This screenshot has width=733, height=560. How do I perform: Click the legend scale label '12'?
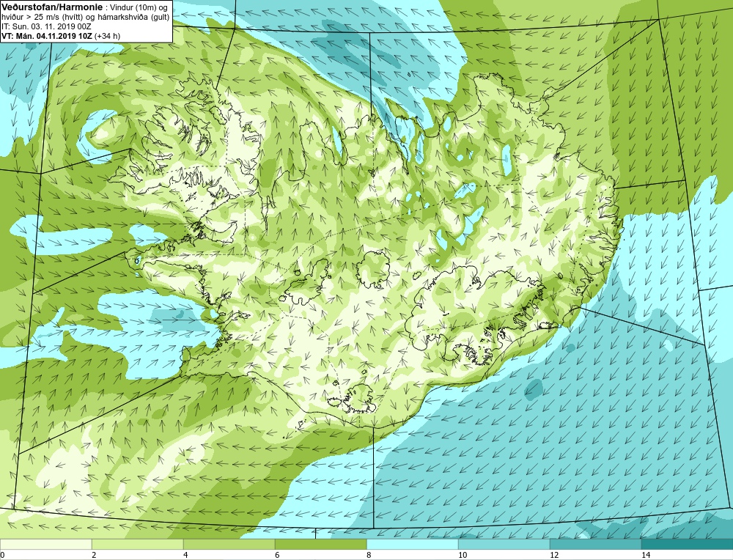click(554, 556)
